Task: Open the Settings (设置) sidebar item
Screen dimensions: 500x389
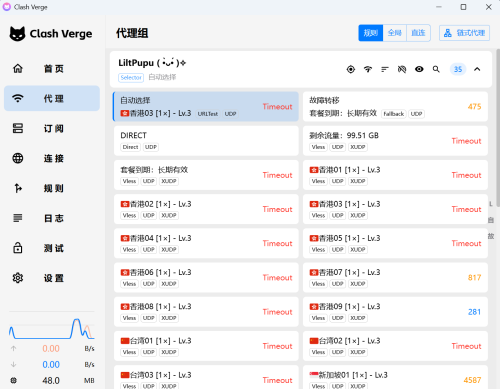Action: [x=52, y=278]
